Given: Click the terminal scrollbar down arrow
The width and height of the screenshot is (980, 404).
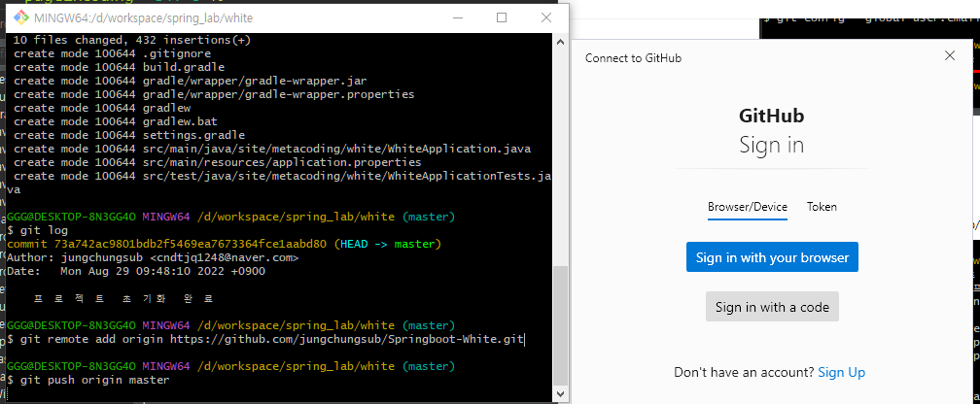Looking at the screenshot, I should pyautogui.click(x=561, y=394).
